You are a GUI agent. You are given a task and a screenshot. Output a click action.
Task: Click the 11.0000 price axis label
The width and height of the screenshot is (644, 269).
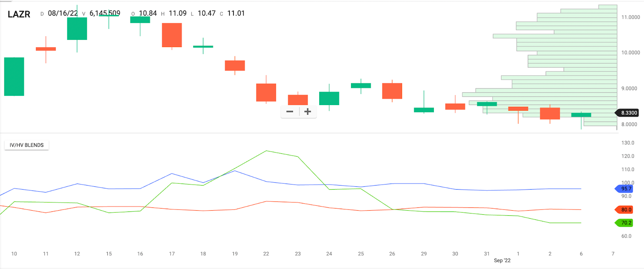[x=631, y=17]
